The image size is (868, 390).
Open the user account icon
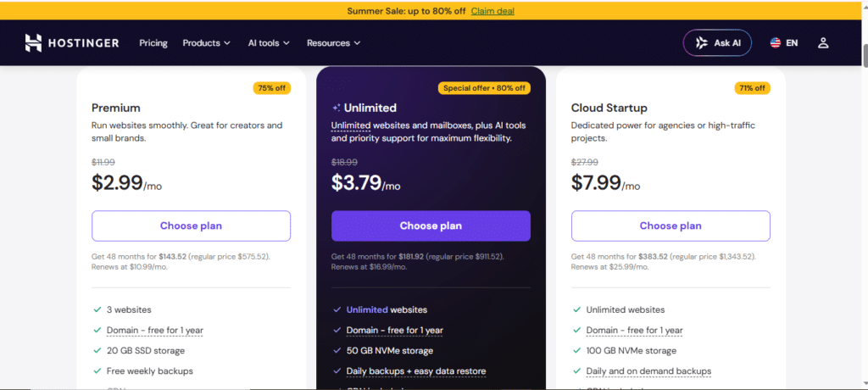823,42
